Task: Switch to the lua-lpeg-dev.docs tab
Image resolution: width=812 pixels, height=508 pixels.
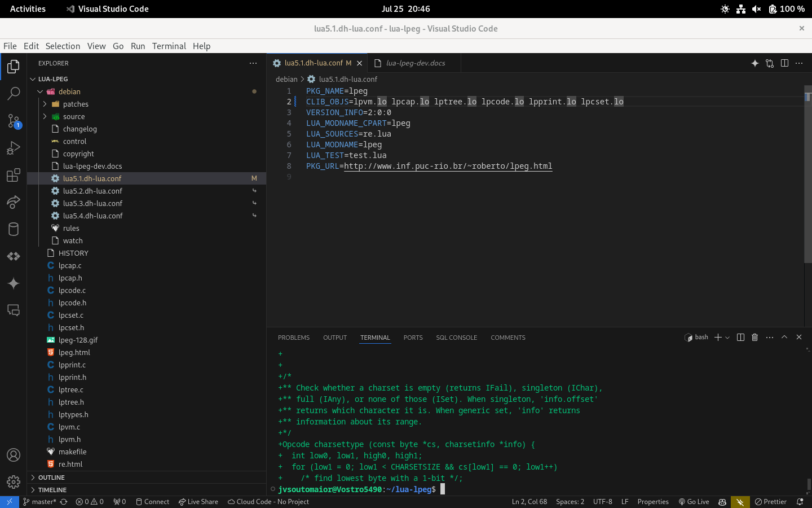Action: tap(416, 63)
